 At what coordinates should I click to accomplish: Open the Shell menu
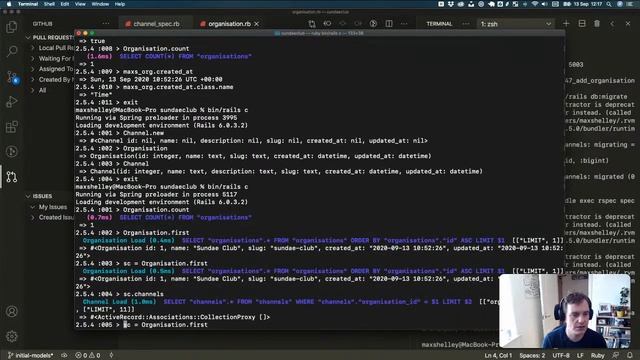(49, 4)
